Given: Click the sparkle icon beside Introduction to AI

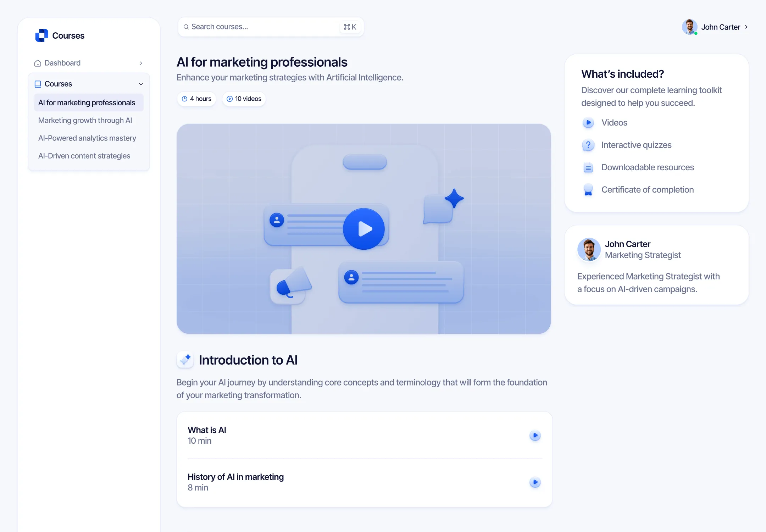Looking at the screenshot, I should click(185, 360).
